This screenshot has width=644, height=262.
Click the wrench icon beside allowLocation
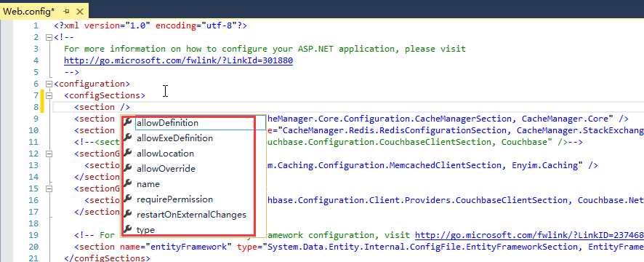pos(128,153)
